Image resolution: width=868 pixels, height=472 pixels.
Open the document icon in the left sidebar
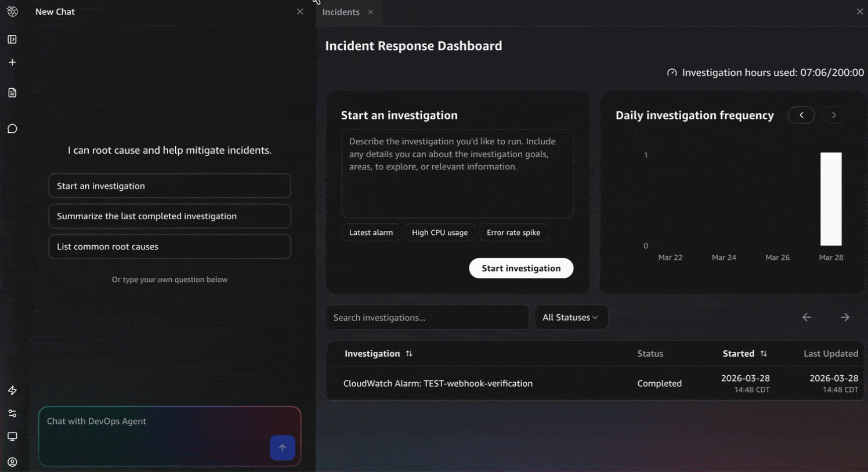(x=12, y=92)
